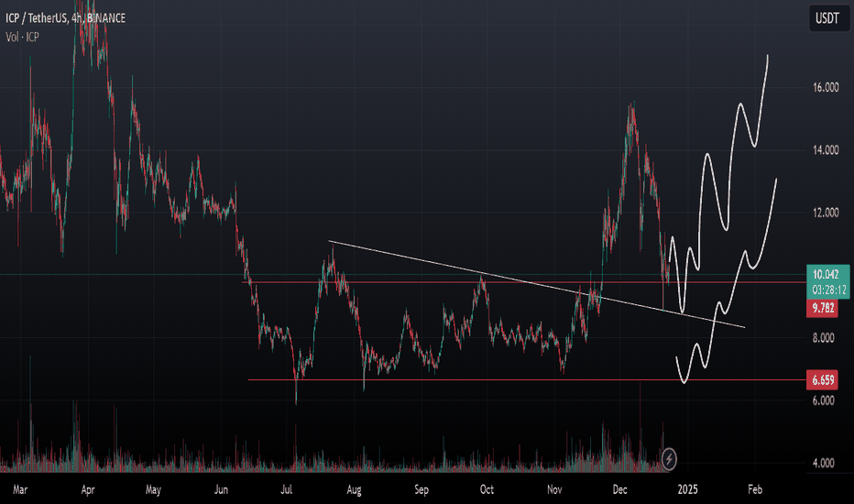This screenshot has width=854, height=504.
Task: Click the 16.000 price axis value
Action: pyautogui.click(x=826, y=87)
